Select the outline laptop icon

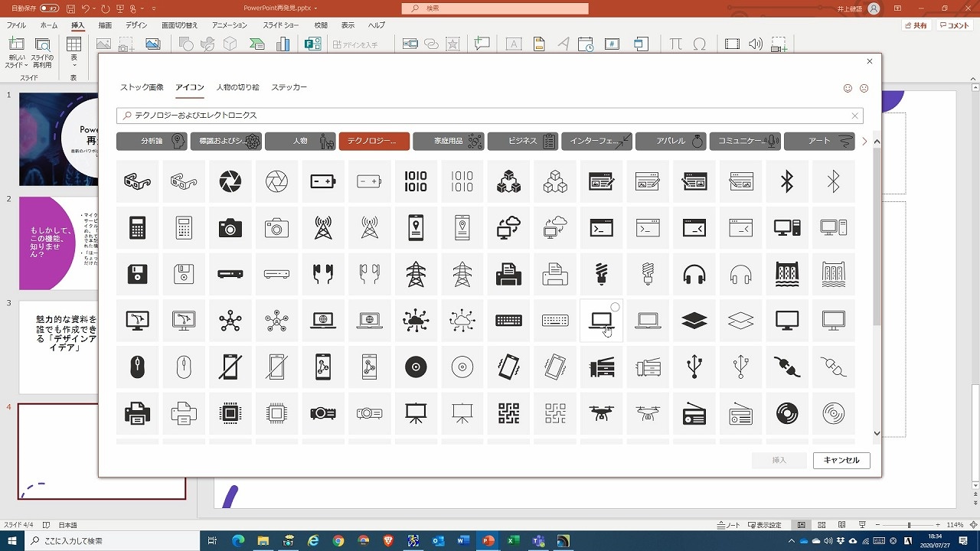click(648, 321)
